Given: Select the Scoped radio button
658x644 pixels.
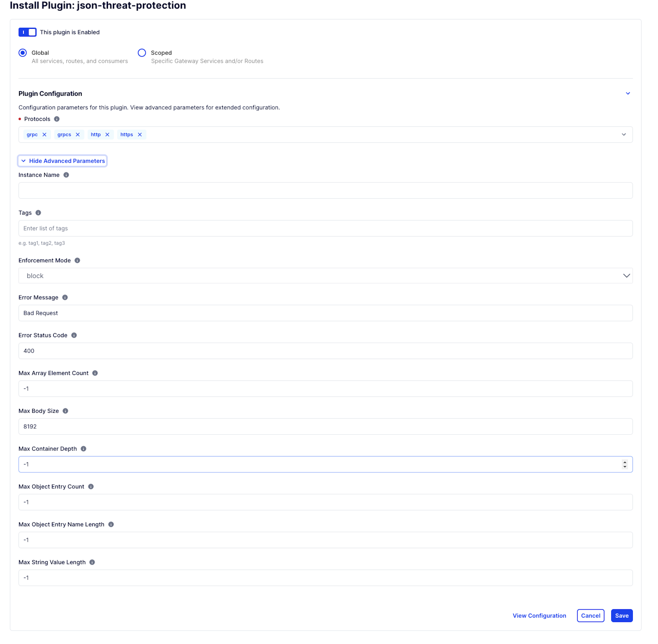Looking at the screenshot, I should pos(142,53).
